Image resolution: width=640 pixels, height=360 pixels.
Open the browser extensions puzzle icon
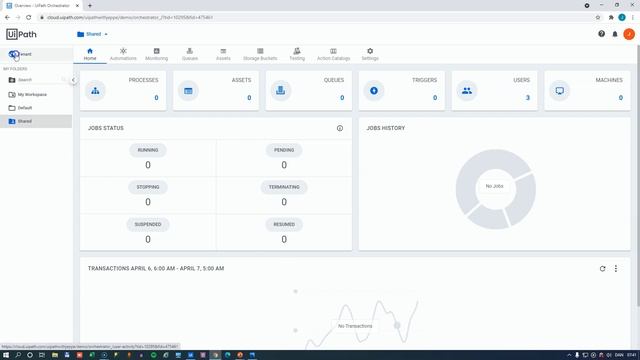[x=611, y=18]
